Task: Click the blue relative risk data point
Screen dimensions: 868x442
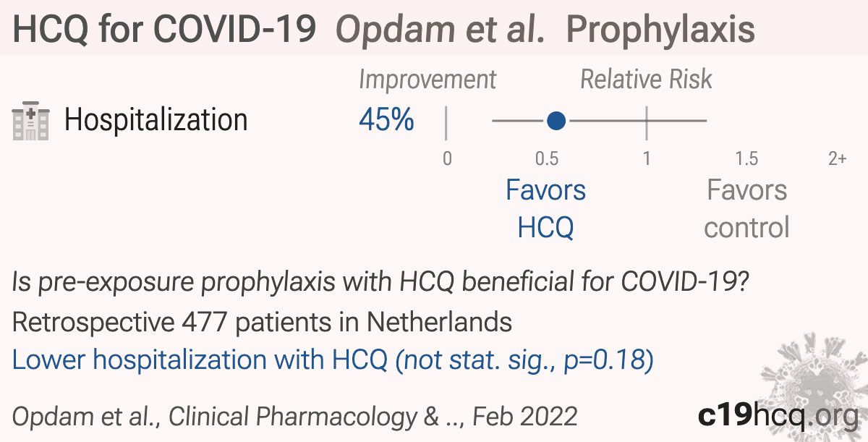Action: click(x=556, y=121)
